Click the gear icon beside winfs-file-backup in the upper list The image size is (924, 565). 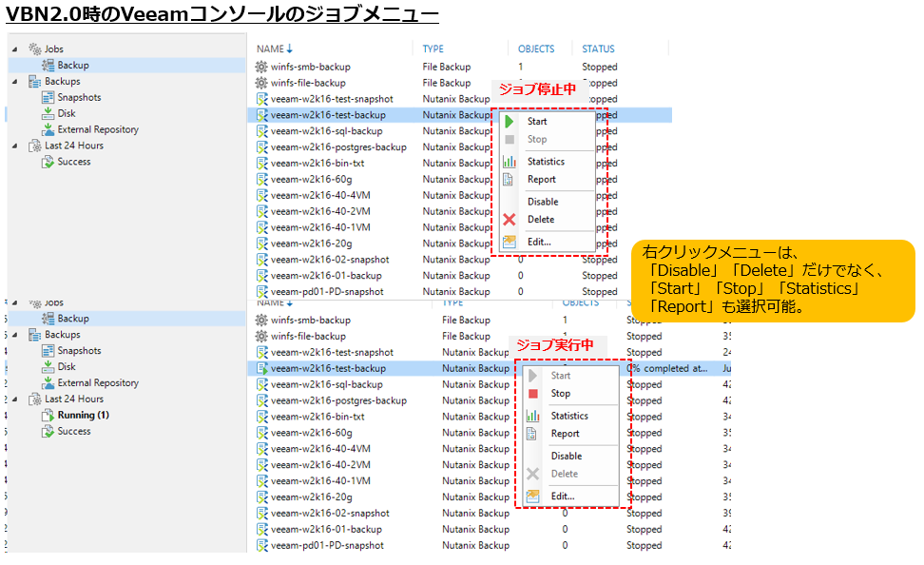[261, 83]
